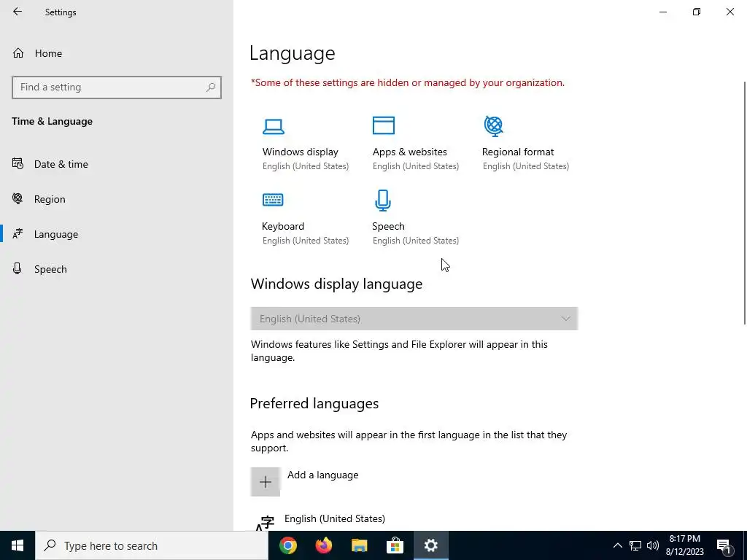747x560 pixels.
Task: Restore down the Settings window
Action: coord(697,12)
